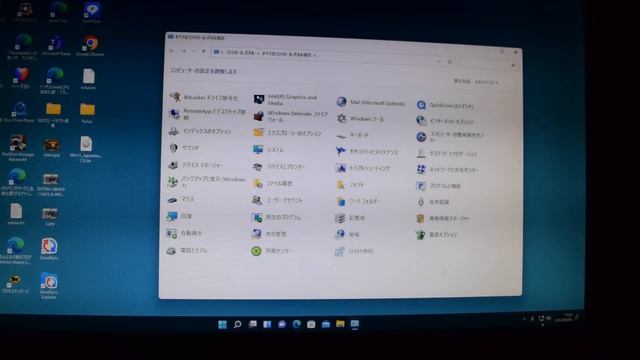Image resolution: width=640 pixels, height=360 pixels.
Task: Go up one level with Up arrow
Action: [x=203, y=51]
